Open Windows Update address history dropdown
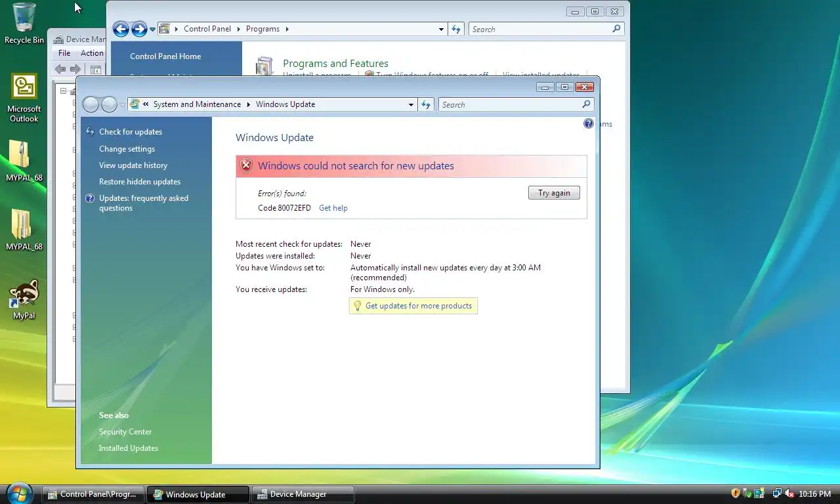The image size is (840, 504). pyautogui.click(x=411, y=104)
